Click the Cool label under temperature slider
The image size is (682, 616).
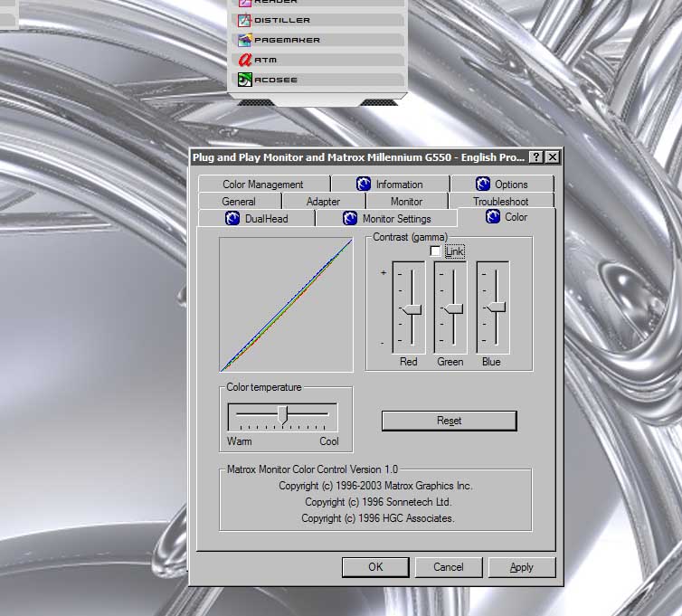(x=329, y=441)
